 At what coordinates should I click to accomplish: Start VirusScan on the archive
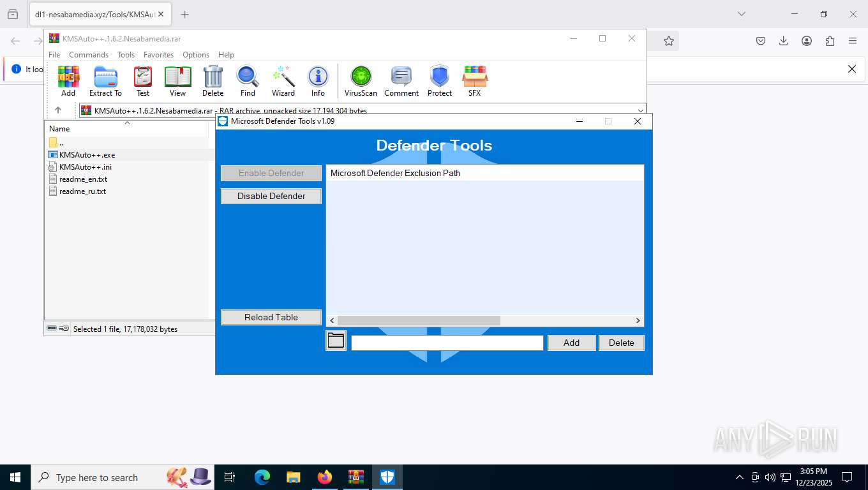point(361,81)
